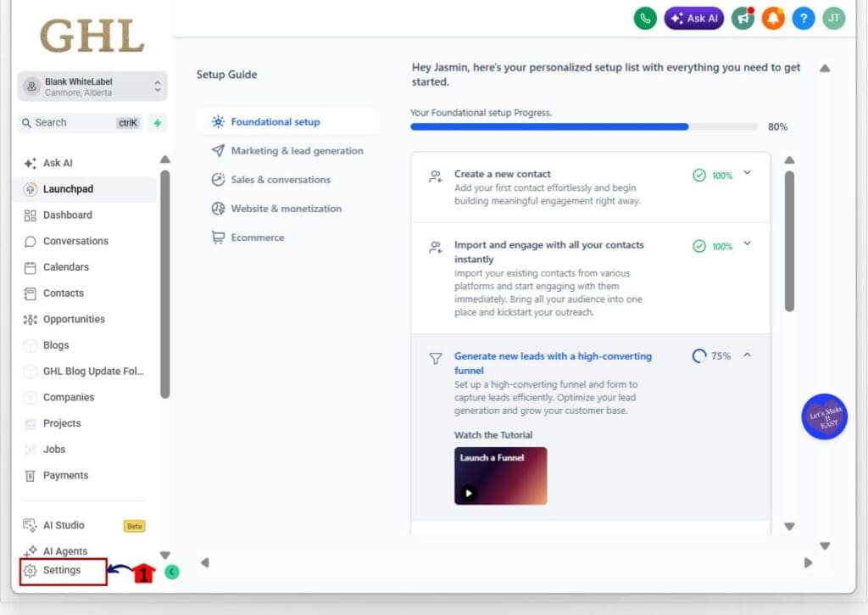Viewport: 868px width, 615px height.
Task: Click the blue help question mark icon
Action: click(804, 19)
